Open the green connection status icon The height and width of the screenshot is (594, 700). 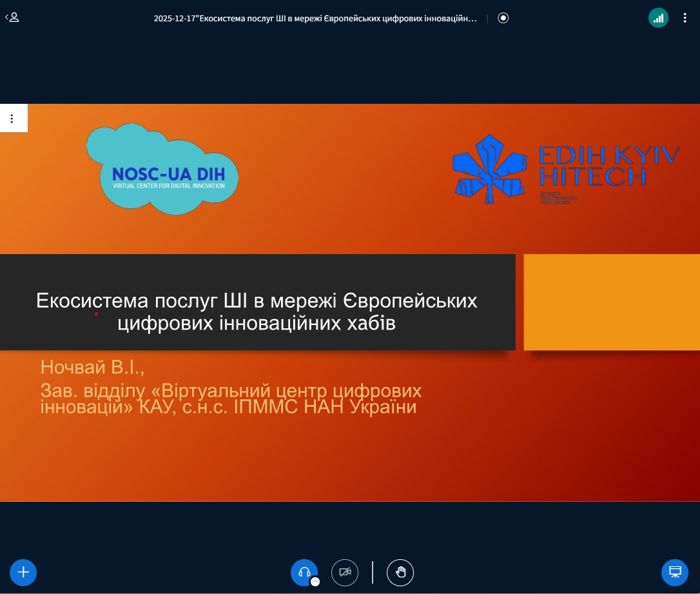[x=658, y=18]
